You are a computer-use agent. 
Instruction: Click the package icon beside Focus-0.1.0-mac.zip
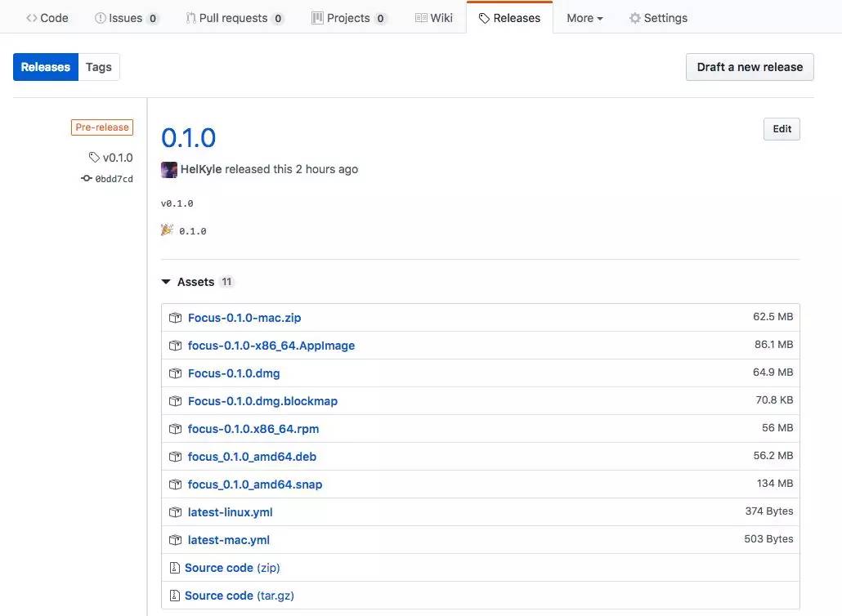175,318
